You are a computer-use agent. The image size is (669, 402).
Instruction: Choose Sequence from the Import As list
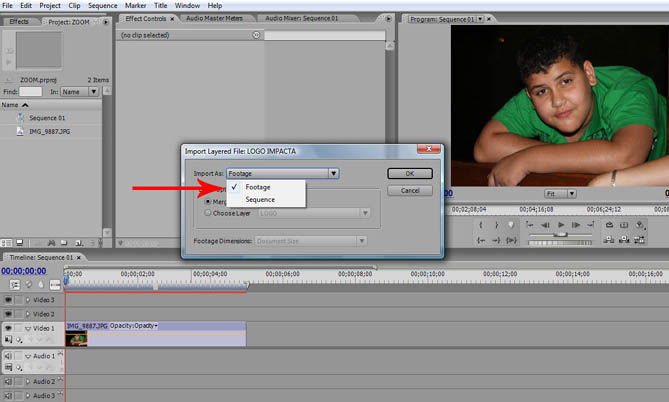pos(260,200)
